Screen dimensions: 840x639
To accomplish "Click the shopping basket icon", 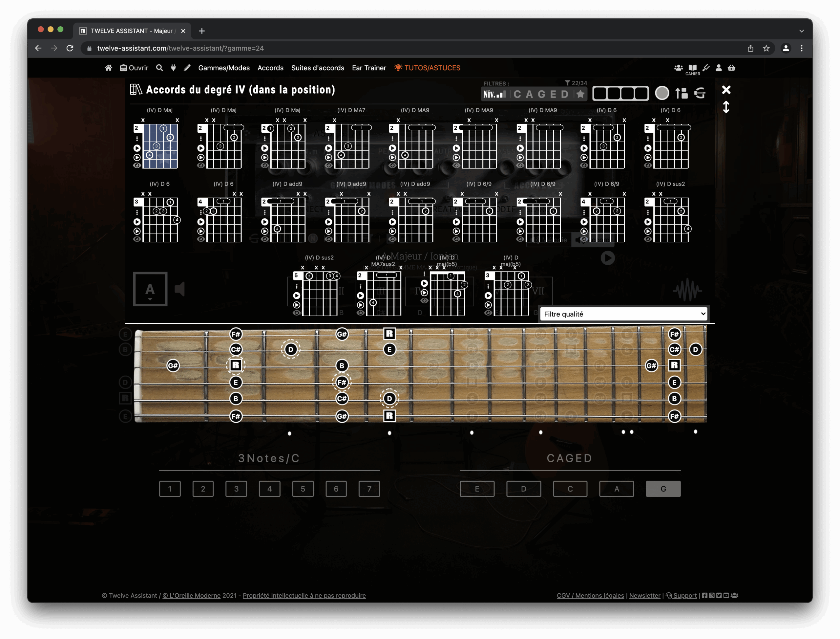I will click(x=731, y=68).
